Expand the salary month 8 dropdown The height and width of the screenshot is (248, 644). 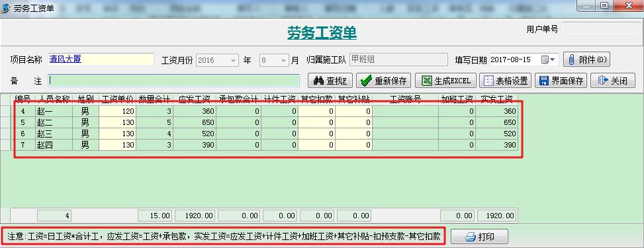click(284, 60)
